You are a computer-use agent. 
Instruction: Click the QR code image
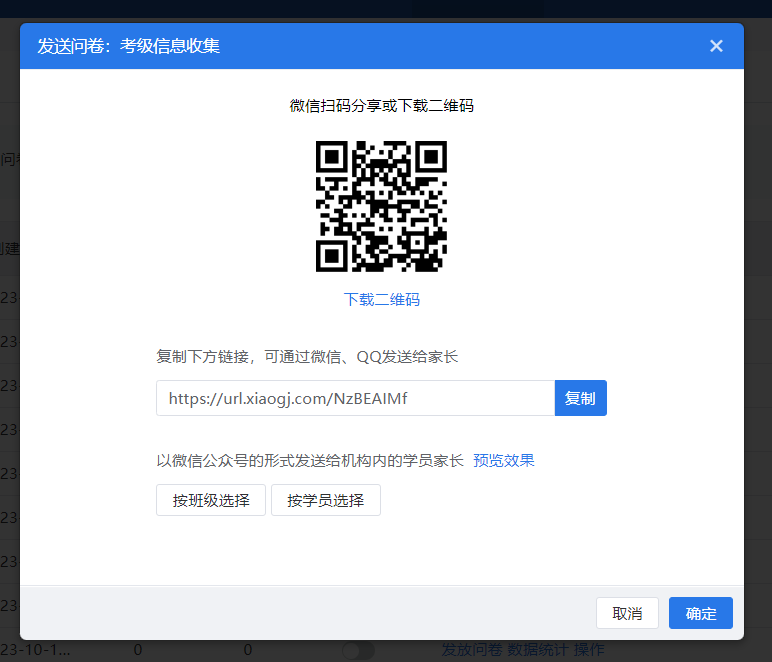[382, 206]
